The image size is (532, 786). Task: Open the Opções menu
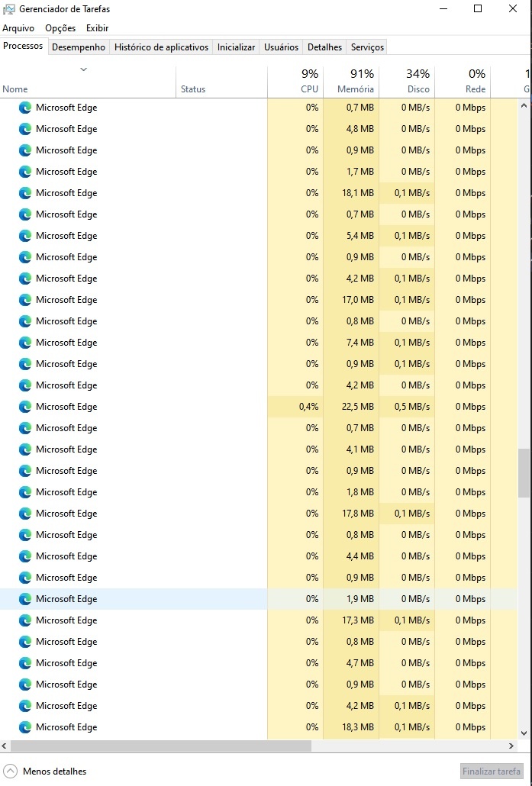60,28
